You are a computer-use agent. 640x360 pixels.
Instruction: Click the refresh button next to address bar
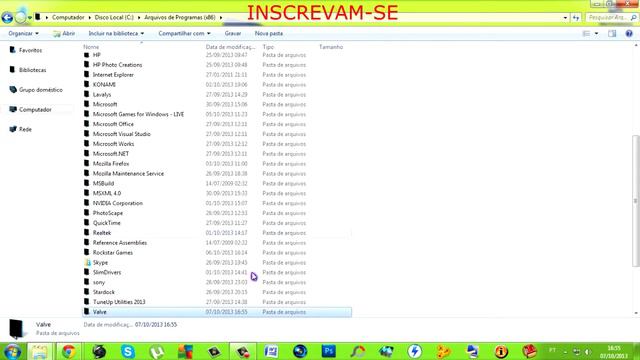(x=576, y=18)
